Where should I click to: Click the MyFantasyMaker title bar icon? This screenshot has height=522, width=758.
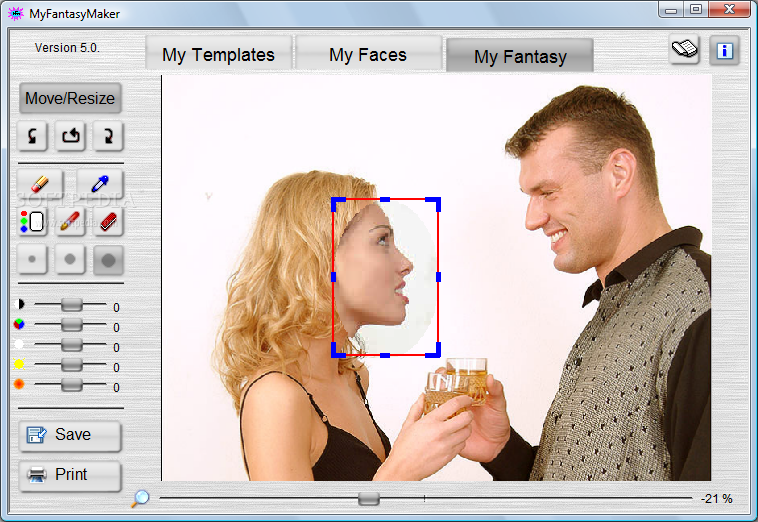click(x=15, y=13)
